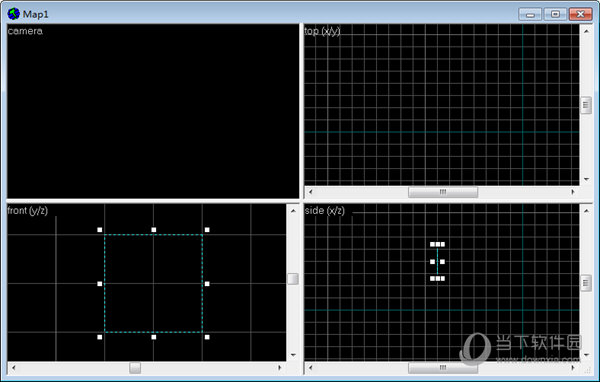Viewport: 600px width, 382px height.
Task: Click the top view scroll down arrow
Action: coord(586,179)
